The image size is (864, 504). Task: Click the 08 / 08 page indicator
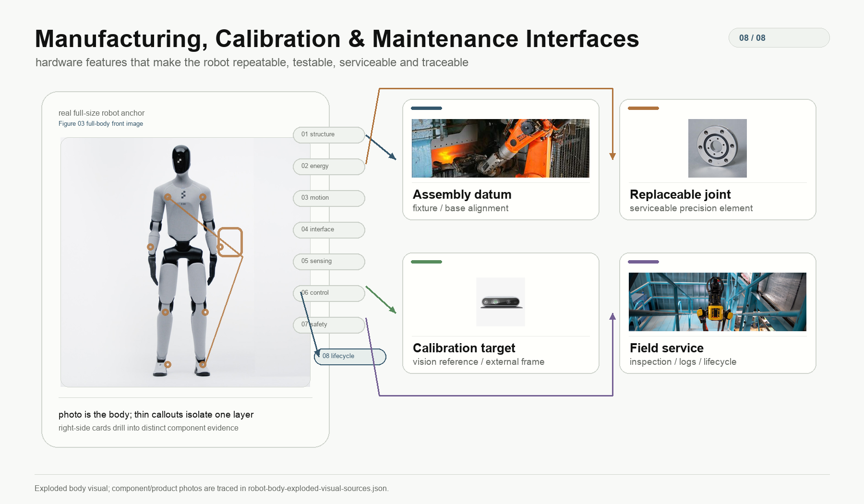pos(779,38)
